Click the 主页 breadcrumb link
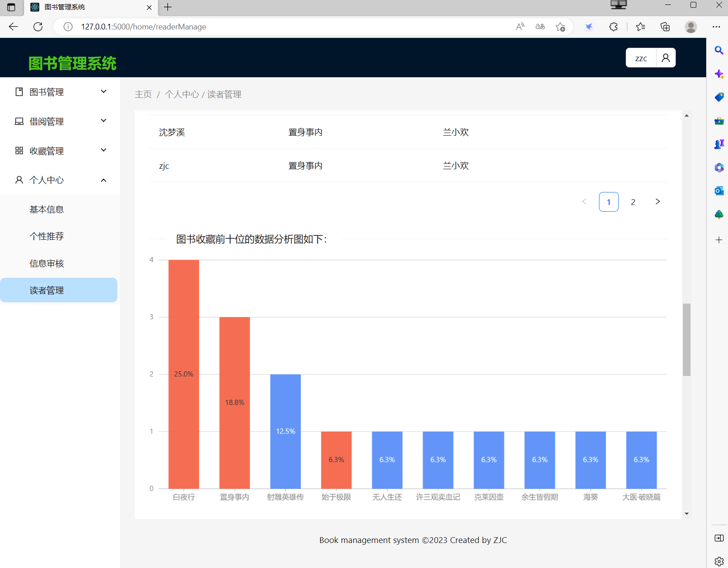This screenshot has width=728, height=568. click(x=143, y=94)
